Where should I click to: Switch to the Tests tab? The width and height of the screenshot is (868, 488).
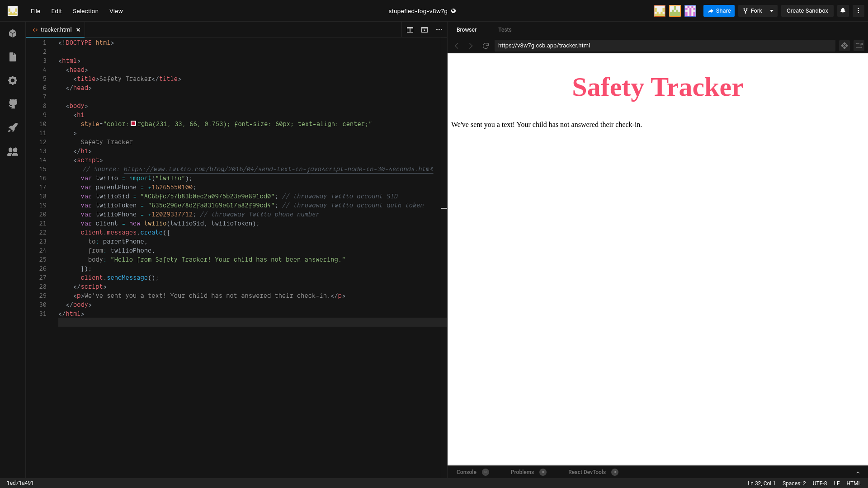click(x=505, y=30)
